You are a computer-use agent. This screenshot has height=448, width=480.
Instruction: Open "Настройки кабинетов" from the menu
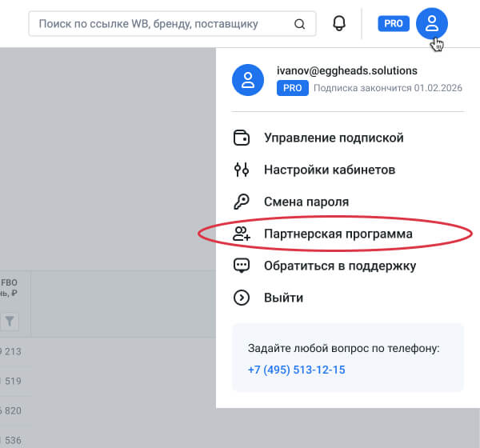tap(330, 170)
